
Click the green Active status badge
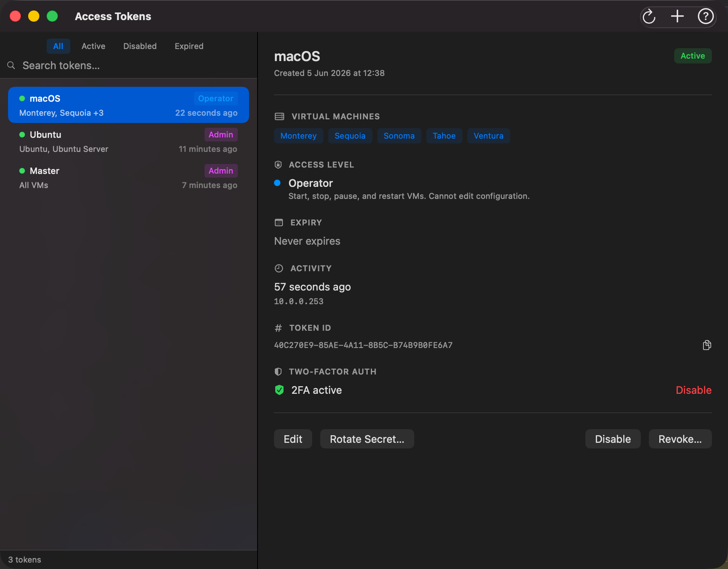click(x=693, y=56)
